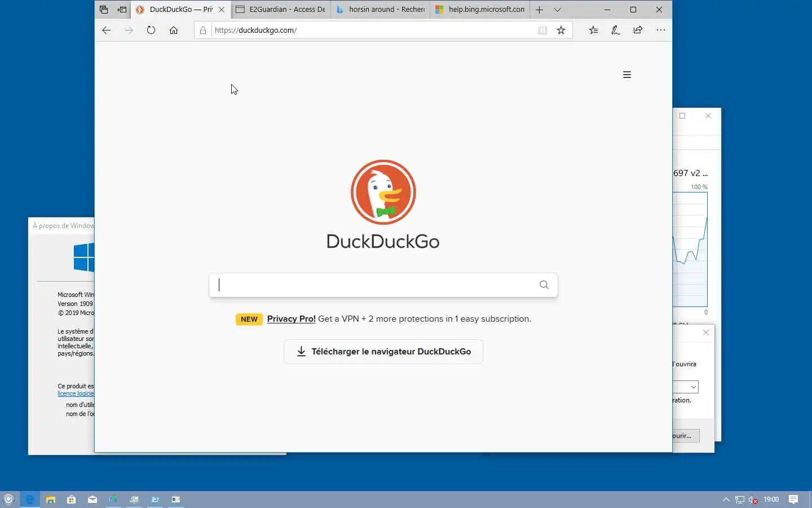
Task: Open the Favorites hub icon
Action: coord(593,30)
